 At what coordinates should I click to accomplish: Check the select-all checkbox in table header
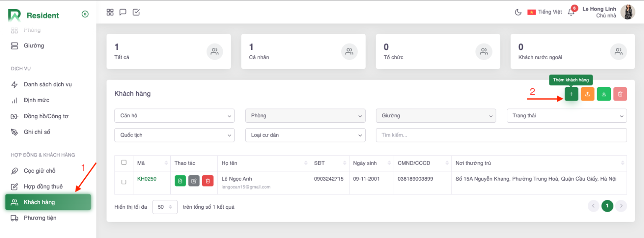124,163
